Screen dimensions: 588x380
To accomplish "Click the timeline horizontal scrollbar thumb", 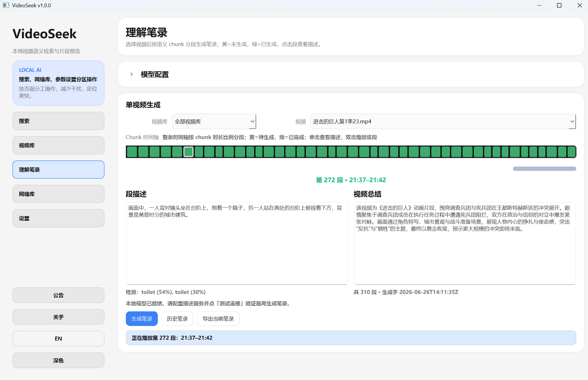I will click(x=544, y=169).
